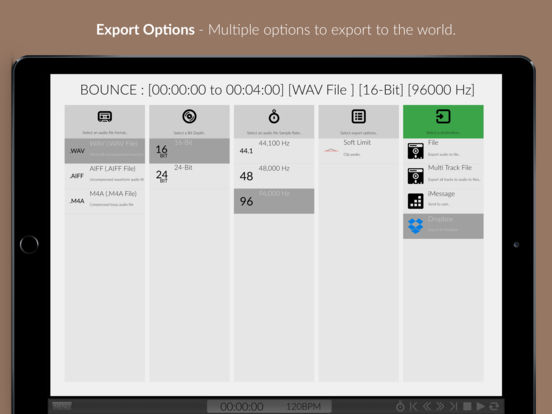Viewport: 552px width, 414px height.
Task: Open the export options list icon header
Action: 358,117
